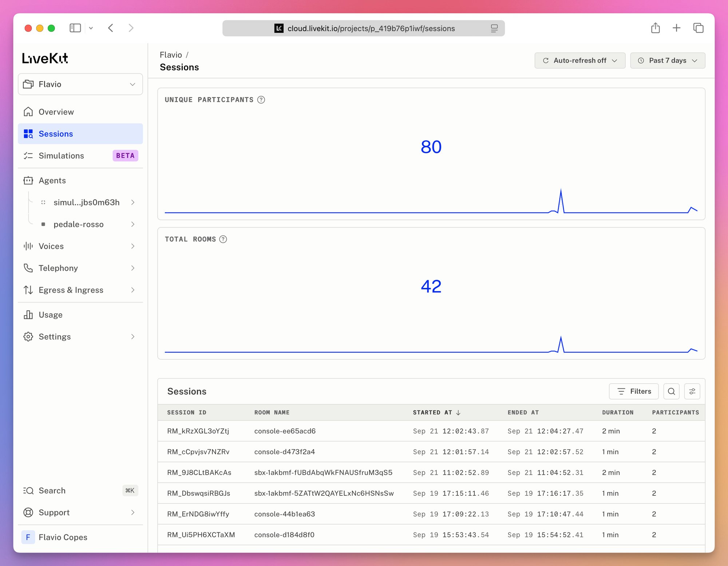Open the Past 7 days time range dropdown
This screenshot has height=566, width=728.
(668, 60)
